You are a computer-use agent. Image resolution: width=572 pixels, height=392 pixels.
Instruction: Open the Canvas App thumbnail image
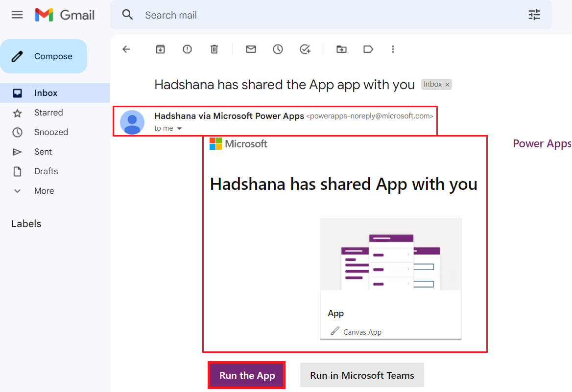click(390, 255)
